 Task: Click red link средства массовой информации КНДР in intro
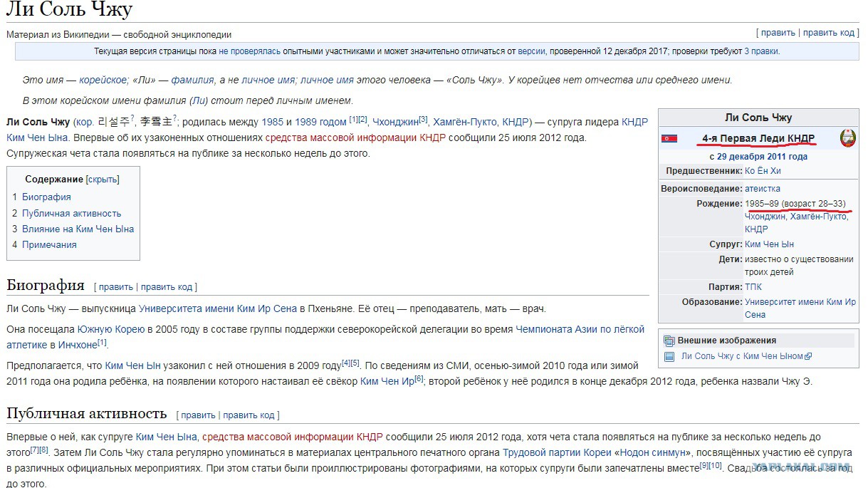click(355, 137)
